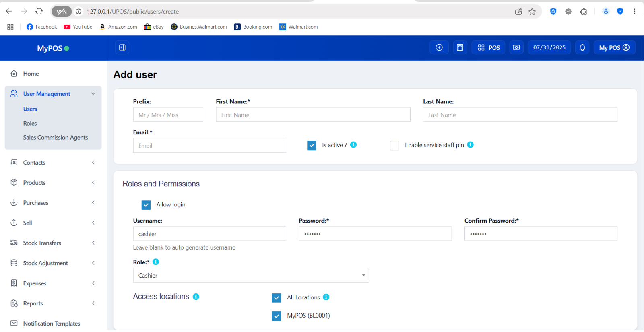
Task: Enable the service staff pin checkbox
Action: (x=394, y=145)
